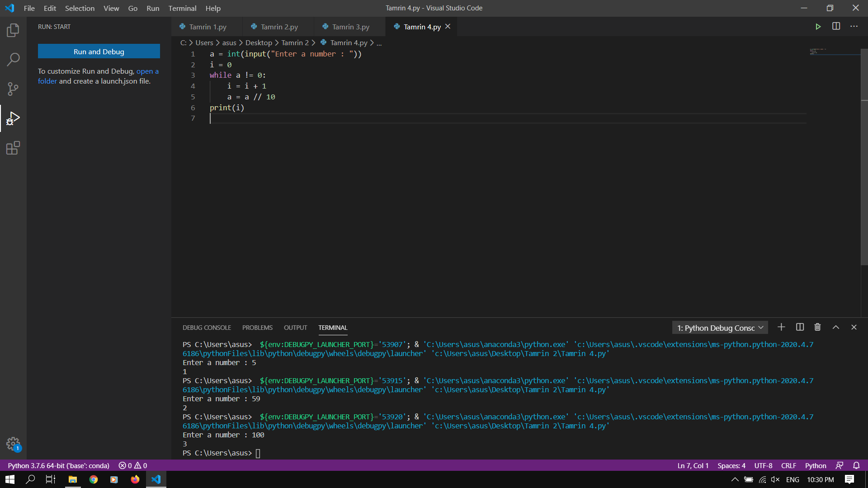This screenshot has width=868, height=488.
Task: Change indentation via Spaces: 4
Action: point(731,465)
